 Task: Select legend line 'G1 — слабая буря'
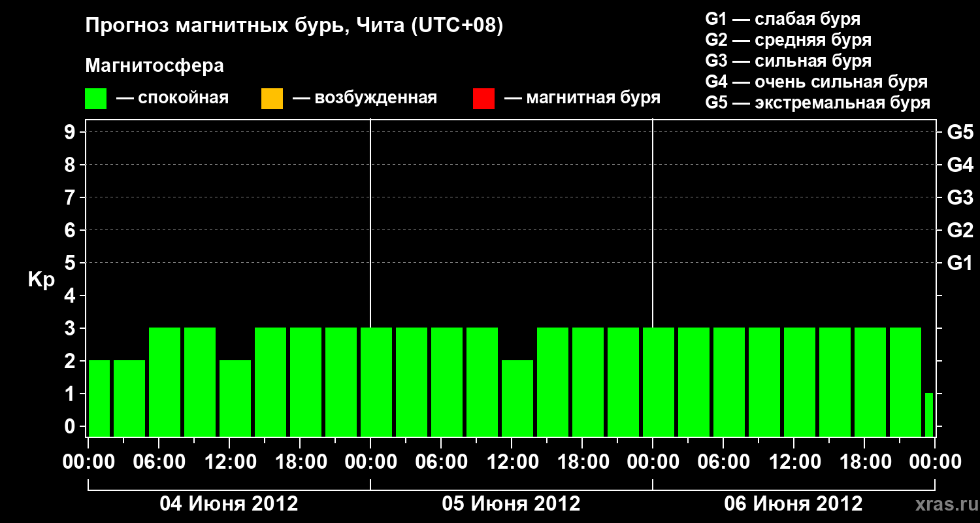[x=783, y=19]
